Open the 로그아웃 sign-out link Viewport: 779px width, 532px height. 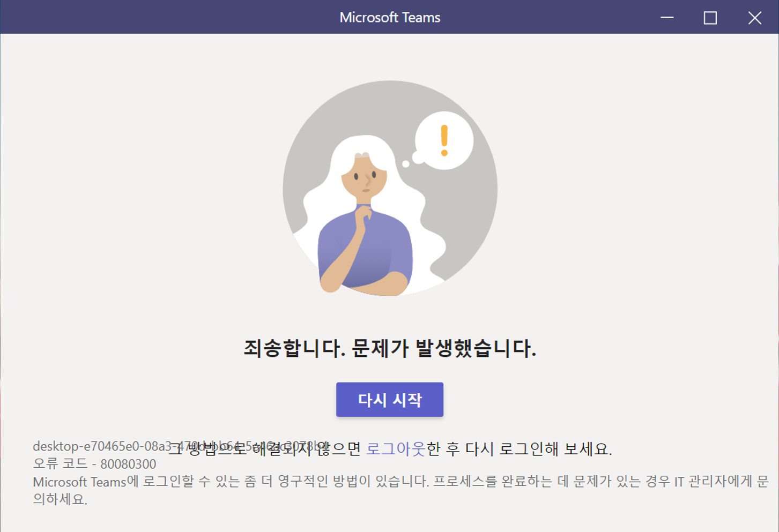(x=396, y=448)
